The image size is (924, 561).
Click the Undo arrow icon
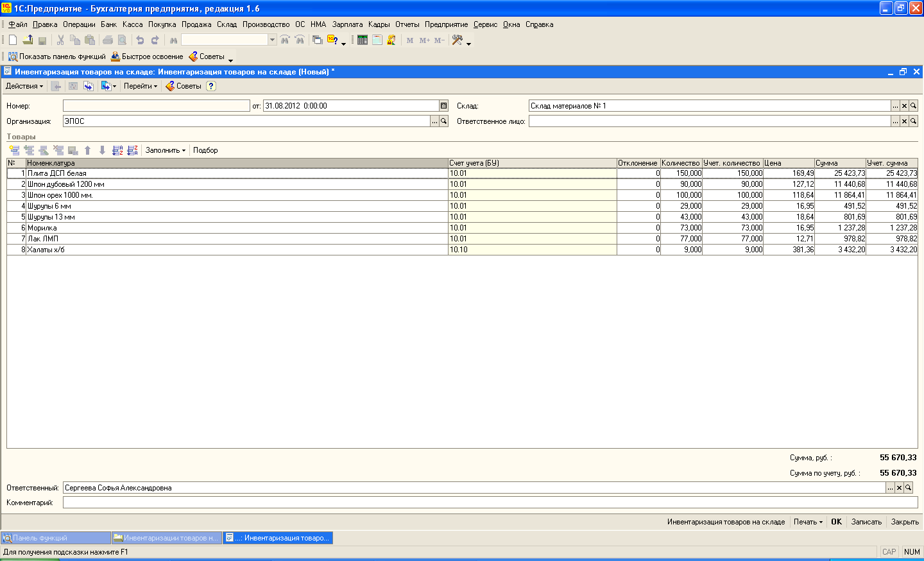point(140,40)
